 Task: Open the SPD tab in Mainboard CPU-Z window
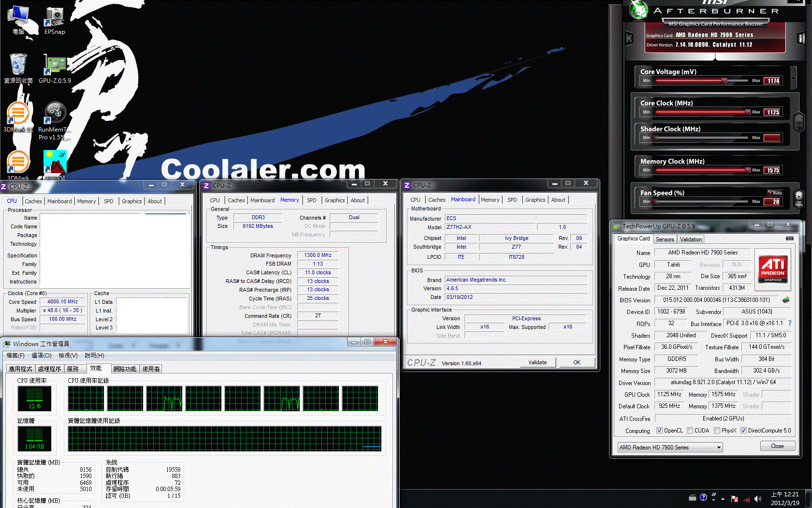click(512, 200)
